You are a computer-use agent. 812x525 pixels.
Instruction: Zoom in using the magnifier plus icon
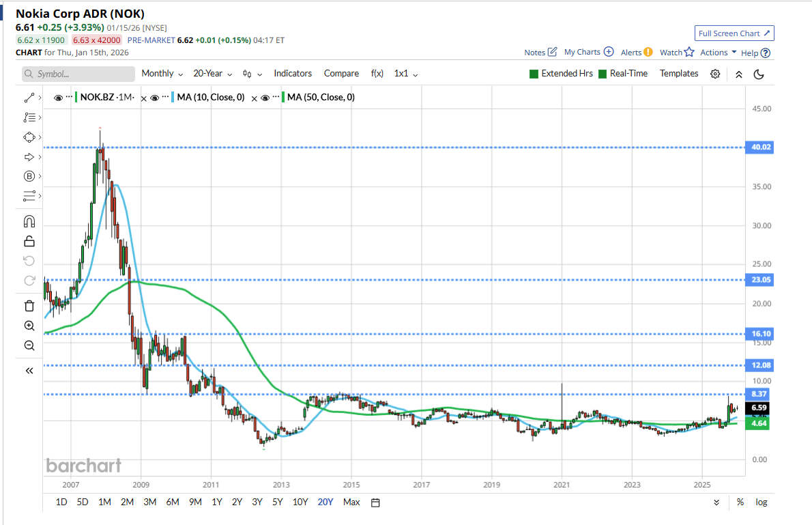(29, 326)
